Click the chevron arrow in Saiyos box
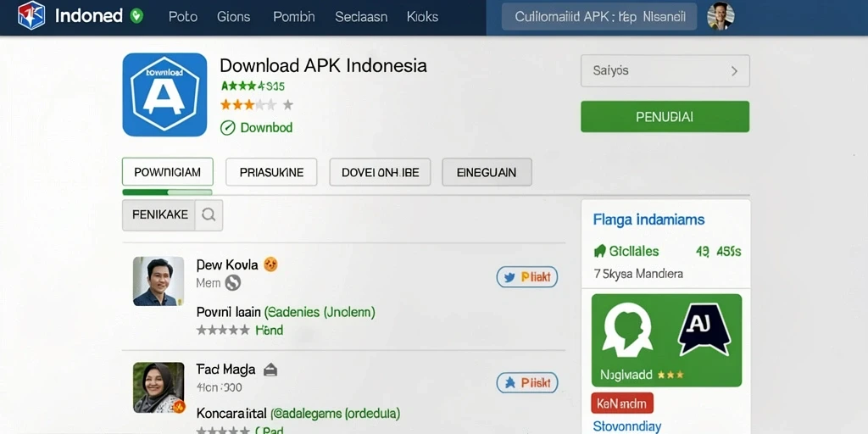 [735, 71]
